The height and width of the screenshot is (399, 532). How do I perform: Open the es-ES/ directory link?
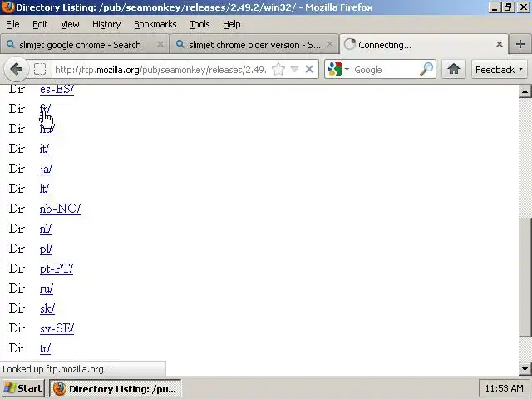57,90
